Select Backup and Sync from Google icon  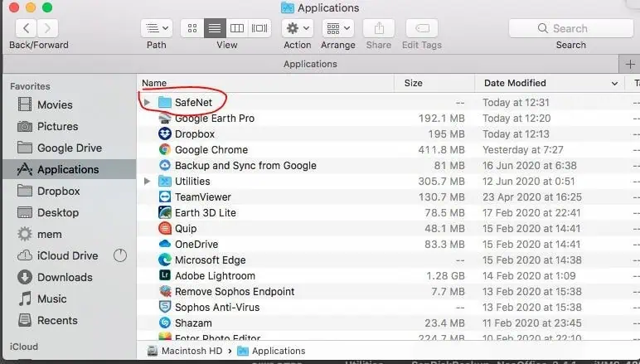[164, 165]
